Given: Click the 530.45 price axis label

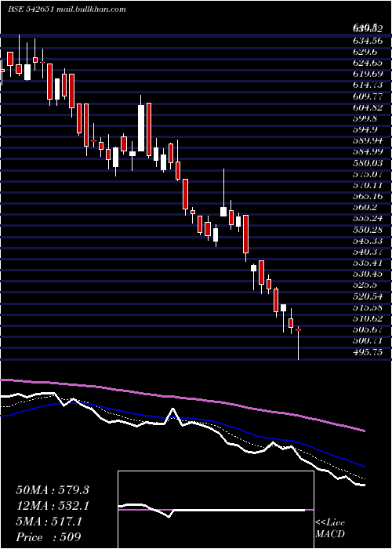Looking at the screenshot, I should (x=368, y=274).
